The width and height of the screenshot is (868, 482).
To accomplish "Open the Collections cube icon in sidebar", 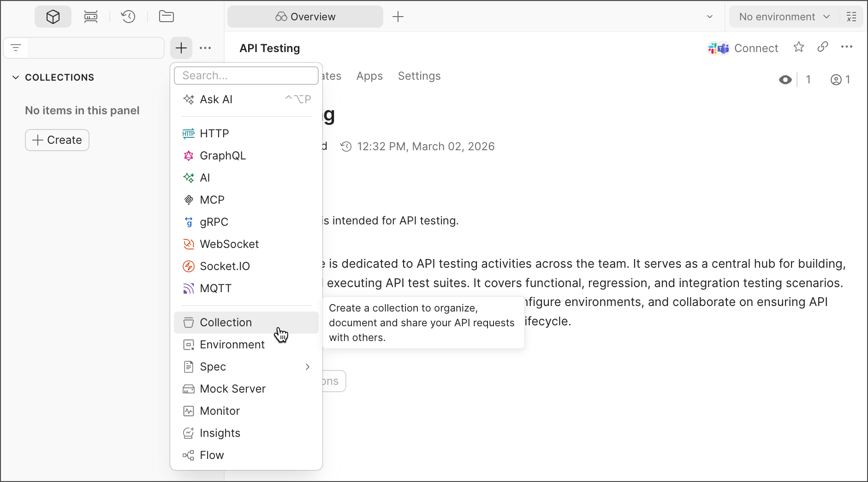I will [x=53, y=17].
